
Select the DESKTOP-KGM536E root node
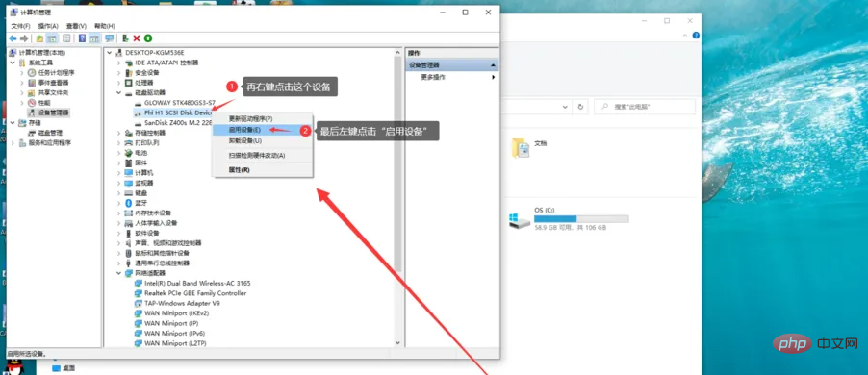(x=154, y=53)
